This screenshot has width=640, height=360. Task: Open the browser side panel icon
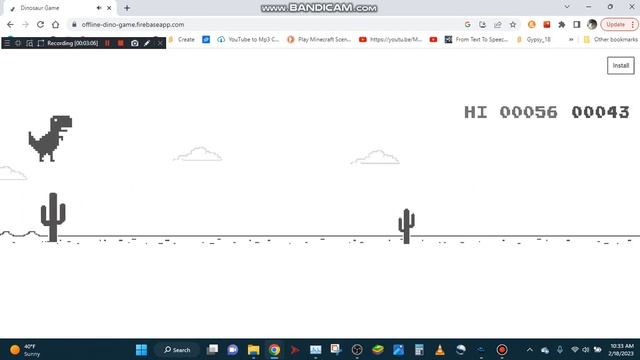point(577,24)
